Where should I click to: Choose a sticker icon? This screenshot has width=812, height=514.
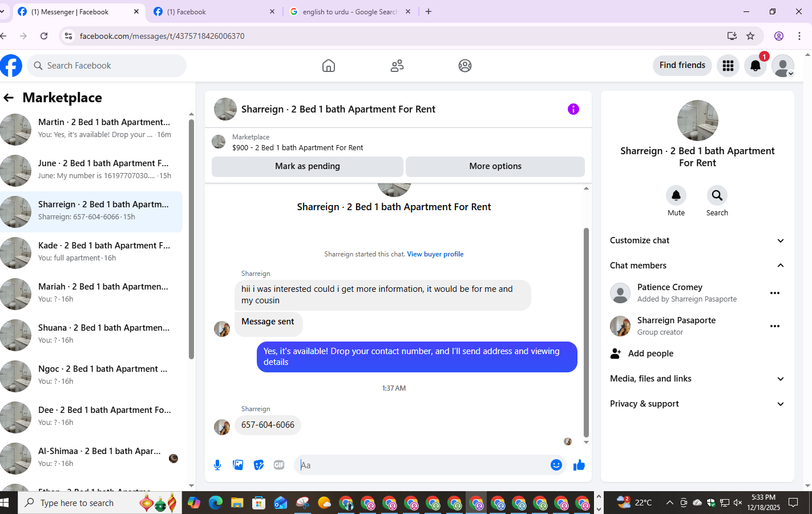coord(258,465)
